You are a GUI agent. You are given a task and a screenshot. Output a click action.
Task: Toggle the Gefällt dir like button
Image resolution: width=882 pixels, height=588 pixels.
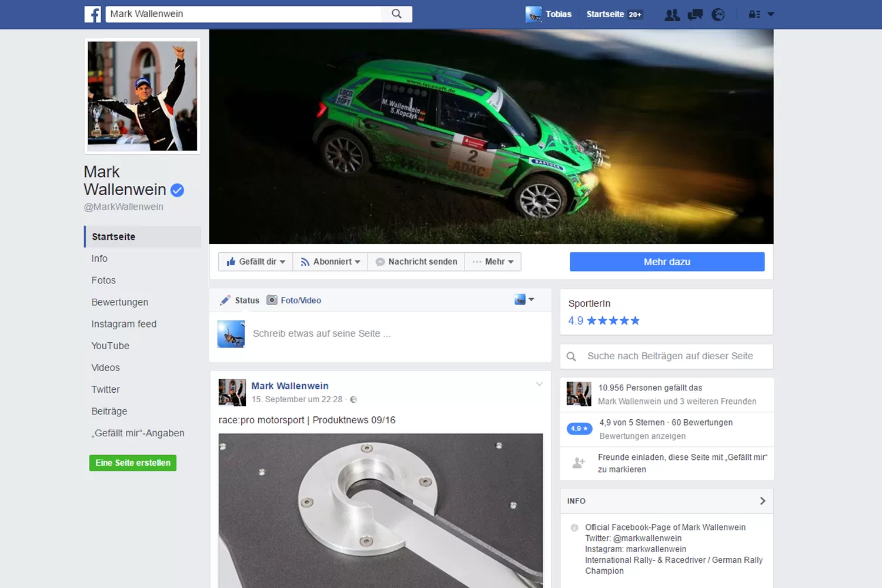[x=256, y=262]
